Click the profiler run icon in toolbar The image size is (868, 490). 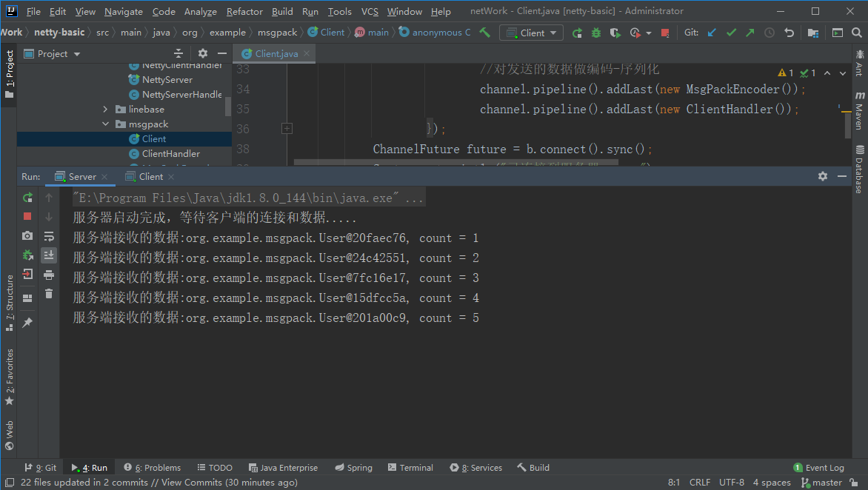tap(635, 33)
